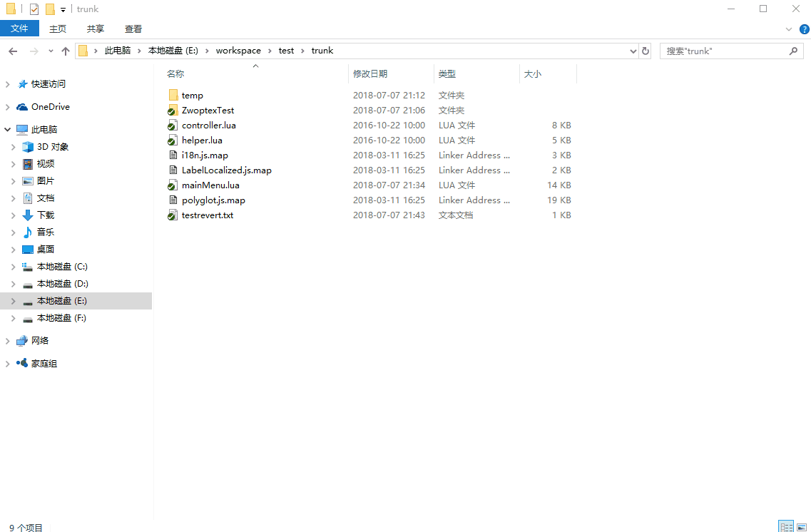
Task: Click the search box for trunk
Action: [x=724, y=51]
